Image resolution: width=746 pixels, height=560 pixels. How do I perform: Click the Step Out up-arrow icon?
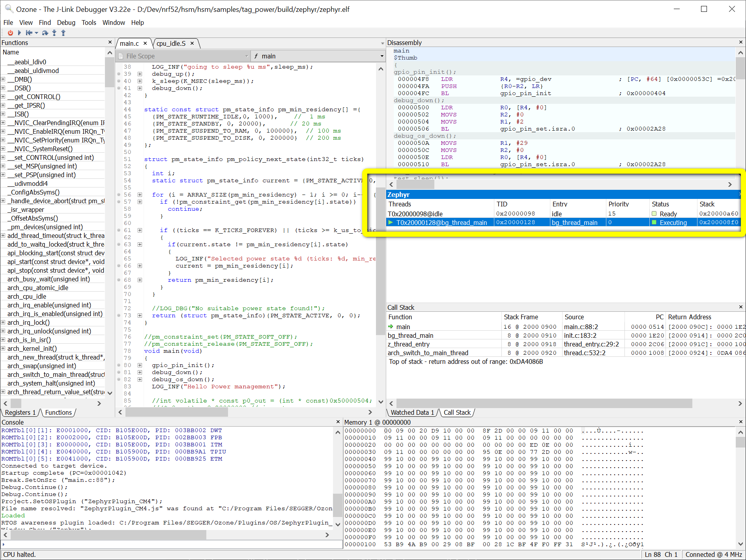point(63,33)
